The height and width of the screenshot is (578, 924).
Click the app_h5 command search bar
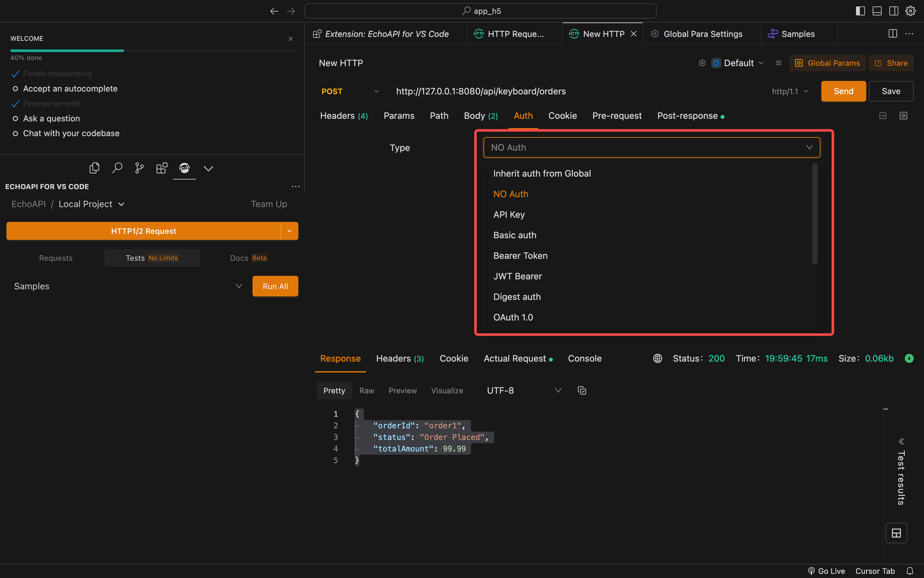tap(480, 11)
